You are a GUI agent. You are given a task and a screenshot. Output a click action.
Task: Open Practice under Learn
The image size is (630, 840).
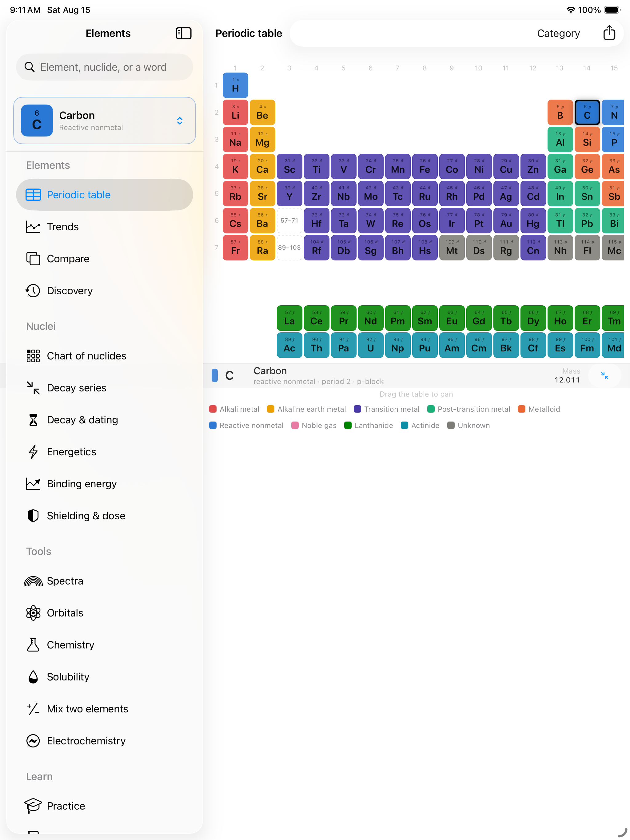click(105, 806)
